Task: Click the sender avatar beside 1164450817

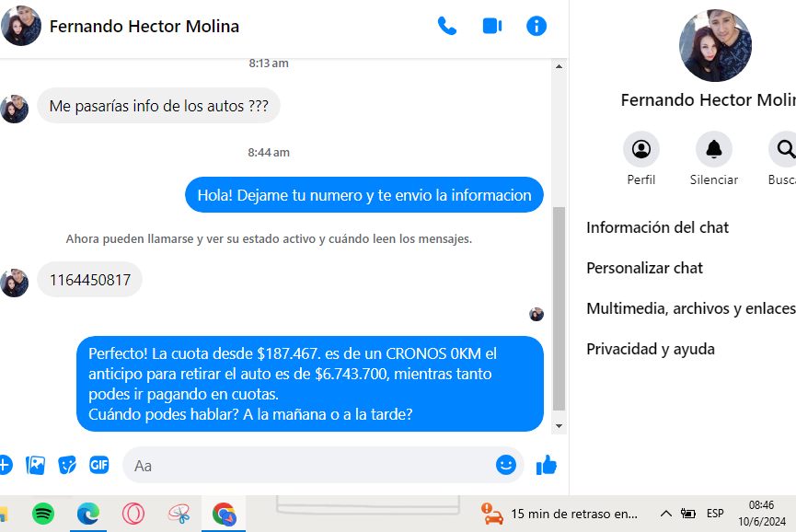Action: click(14, 283)
